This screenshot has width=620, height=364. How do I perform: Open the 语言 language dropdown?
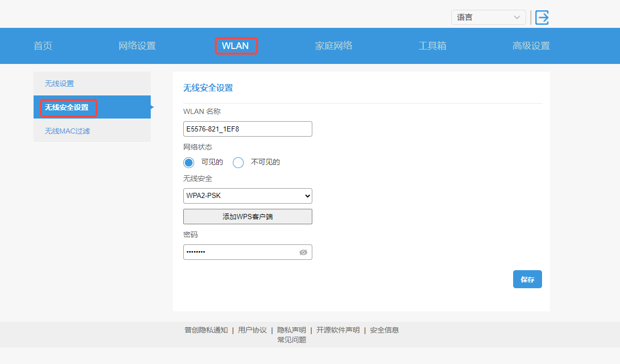488,18
